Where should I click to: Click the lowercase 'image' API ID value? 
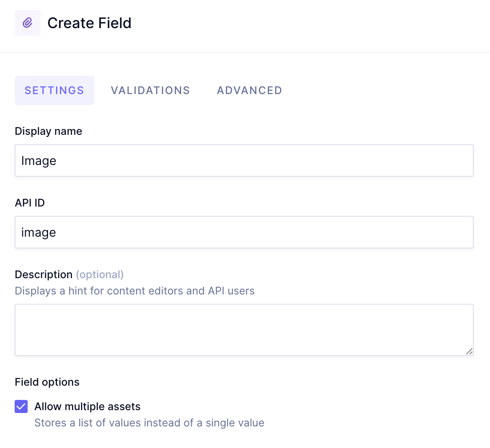point(39,233)
